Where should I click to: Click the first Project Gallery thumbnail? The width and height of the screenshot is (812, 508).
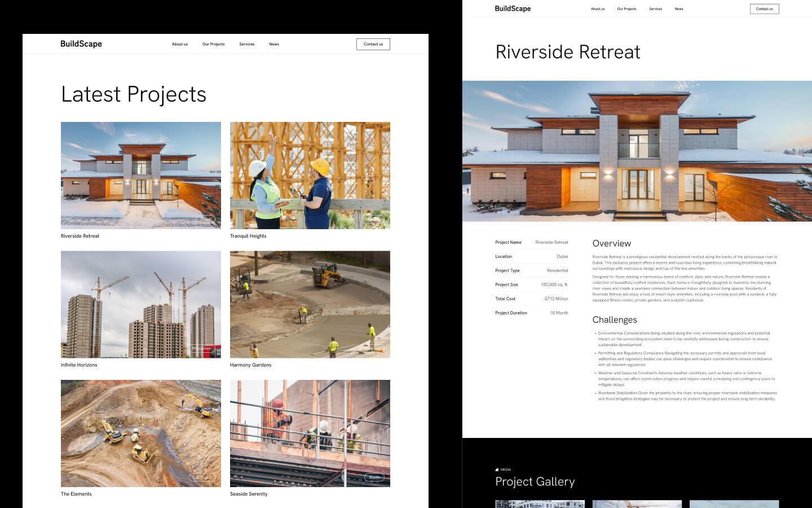click(539, 504)
